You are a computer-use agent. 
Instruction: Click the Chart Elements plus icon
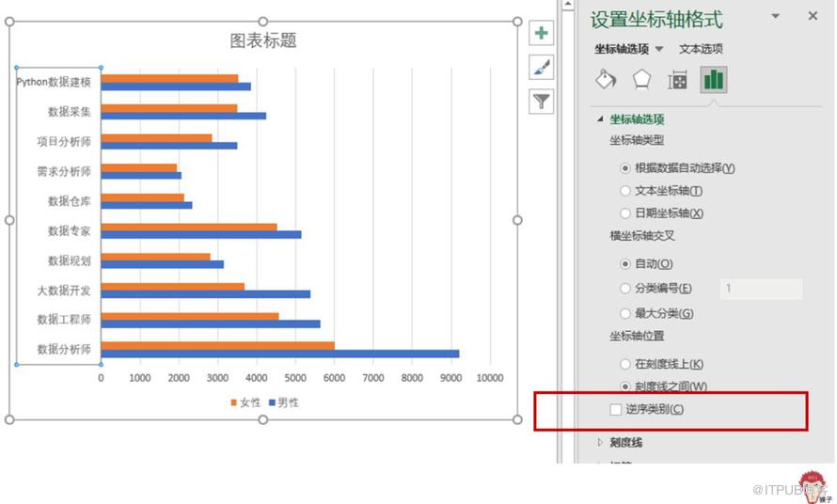click(542, 34)
